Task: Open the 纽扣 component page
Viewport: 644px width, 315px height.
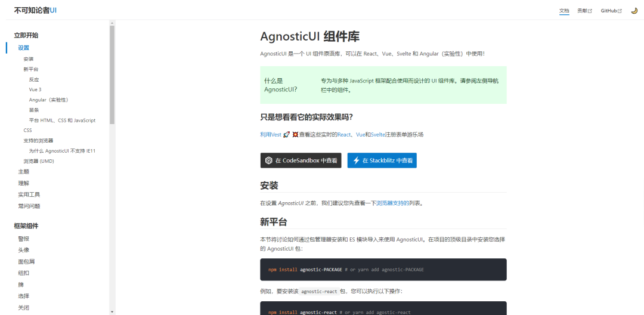Action: point(24,273)
